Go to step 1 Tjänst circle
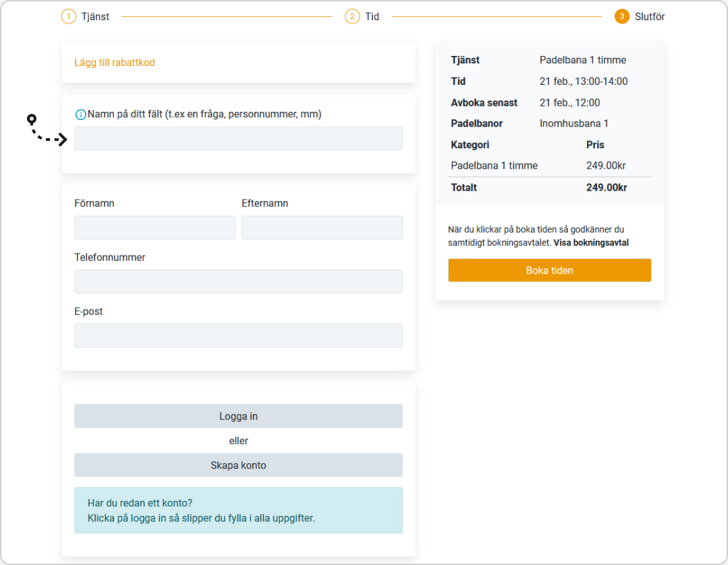 [68, 17]
